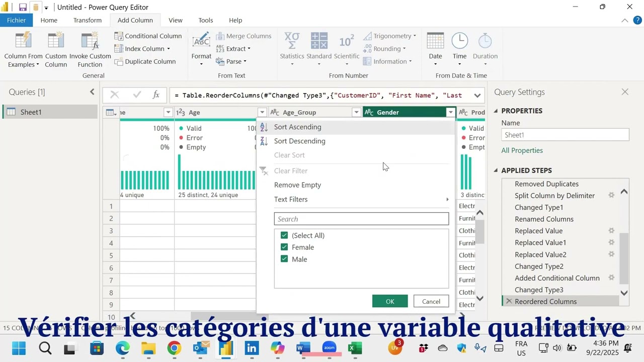Collapse the Queries pane

click(92, 92)
